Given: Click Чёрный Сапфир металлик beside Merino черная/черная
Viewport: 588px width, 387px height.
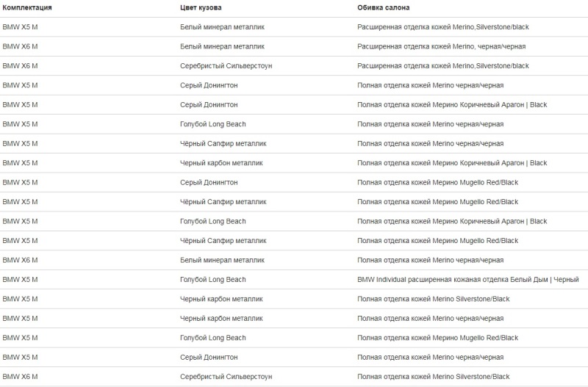Looking at the screenshot, I should pos(223,144).
